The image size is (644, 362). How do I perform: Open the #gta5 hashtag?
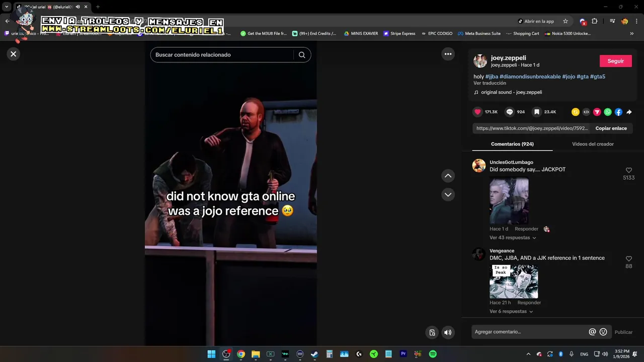(598, 76)
